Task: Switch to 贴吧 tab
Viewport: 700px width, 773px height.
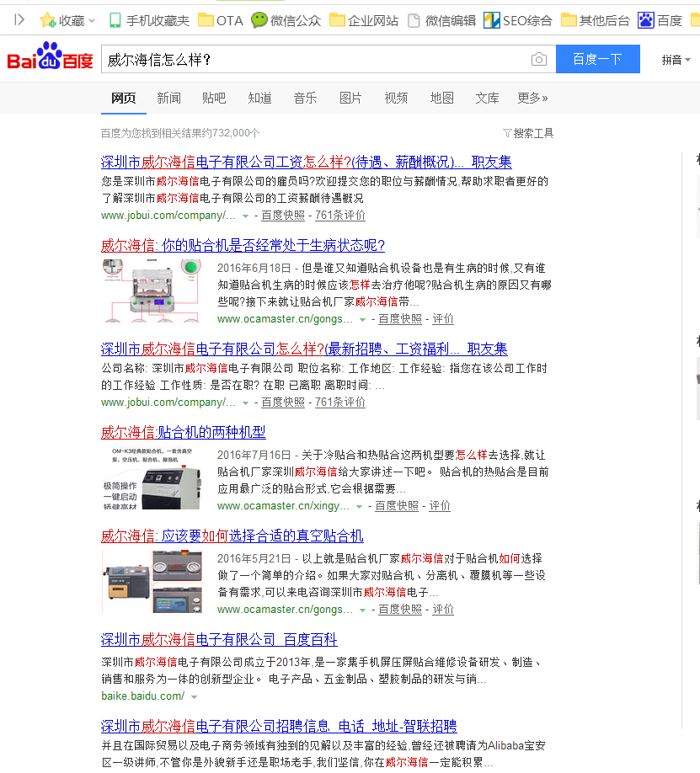Action: click(x=214, y=99)
